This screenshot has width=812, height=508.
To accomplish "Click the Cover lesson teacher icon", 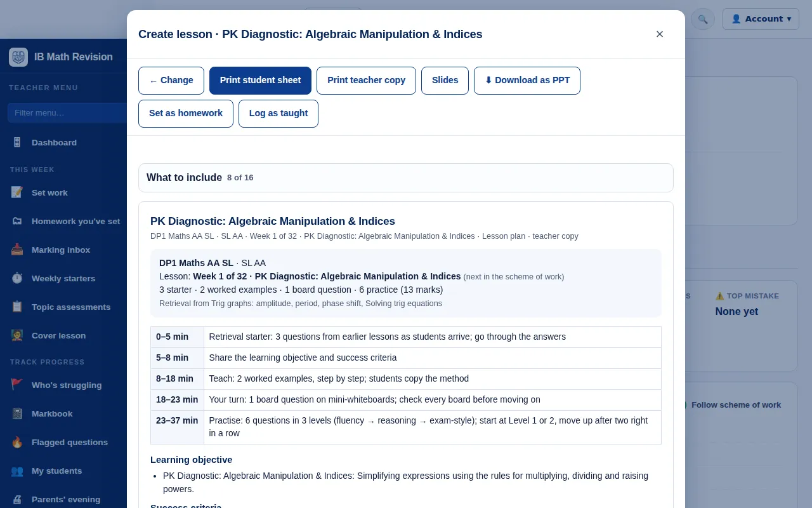I will (17, 335).
